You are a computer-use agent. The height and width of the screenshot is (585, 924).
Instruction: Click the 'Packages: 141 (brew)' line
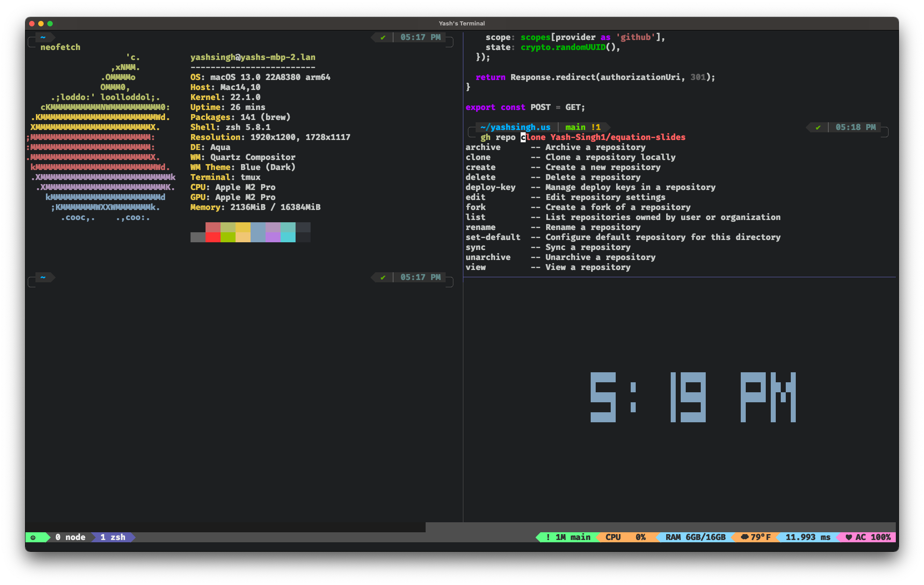(x=240, y=117)
